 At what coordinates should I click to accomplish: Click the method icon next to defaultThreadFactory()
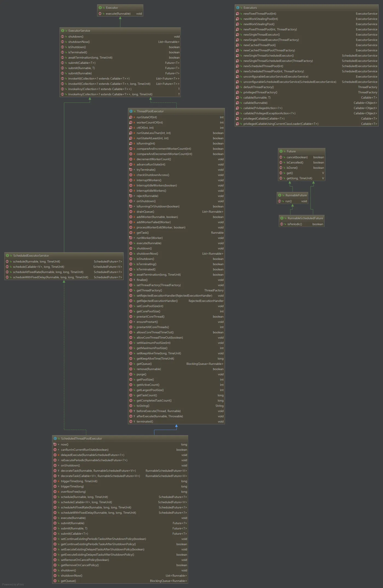237,87
